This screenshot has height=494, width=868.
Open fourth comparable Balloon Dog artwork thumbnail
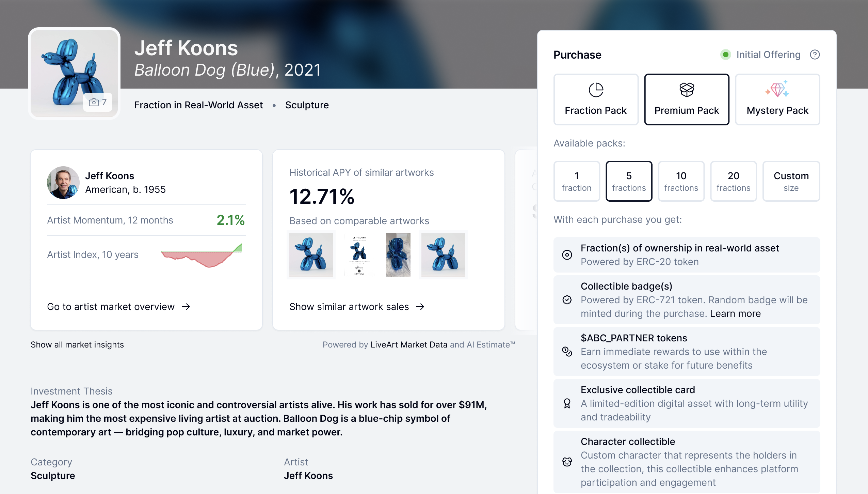[443, 255]
